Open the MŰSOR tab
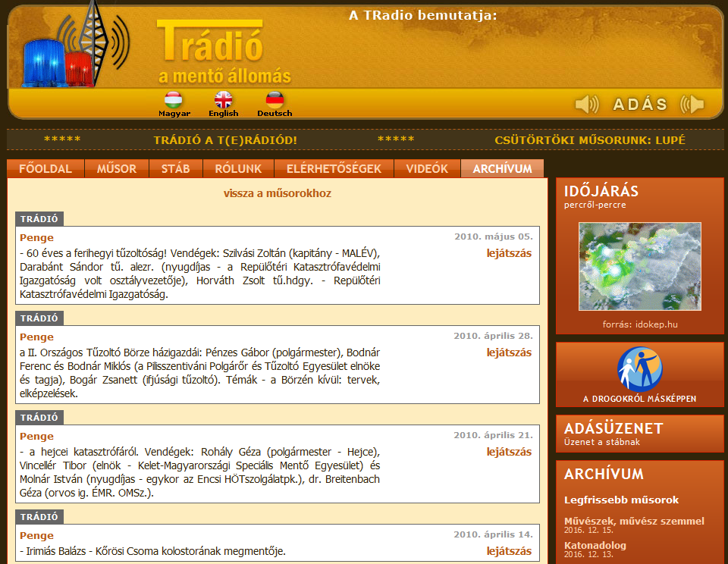 [117, 168]
